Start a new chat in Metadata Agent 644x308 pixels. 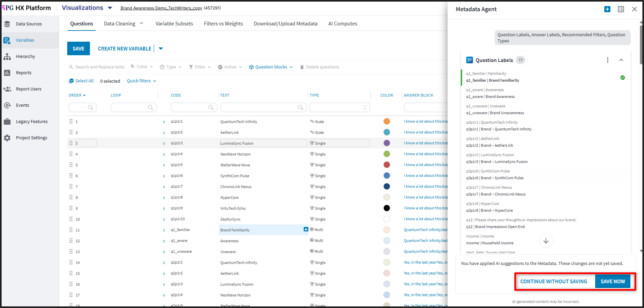pyautogui.click(x=607, y=9)
